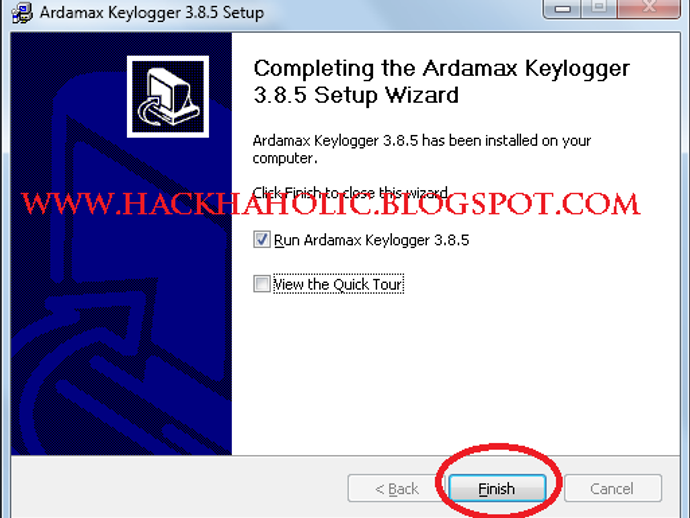Uncheck the Run Ardamax Keylogger 3.8.5 checkbox
The height and width of the screenshot is (518, 690).
[261, 240]
